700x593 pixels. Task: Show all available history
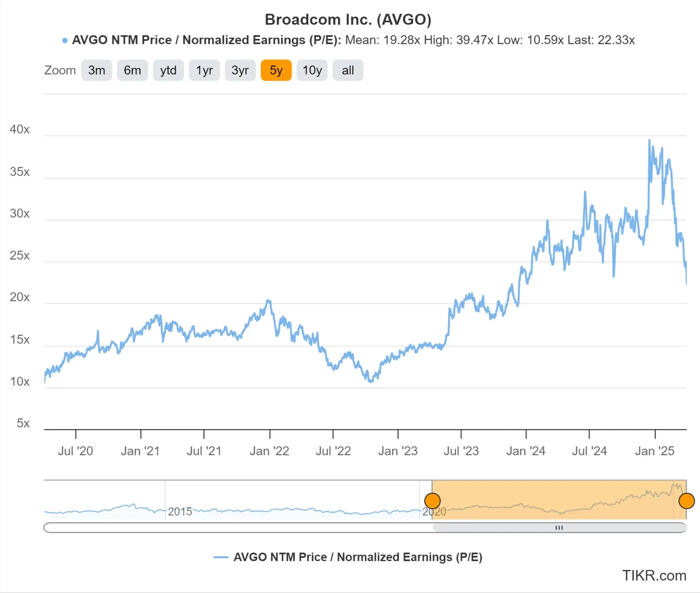(x=348, y=70)
